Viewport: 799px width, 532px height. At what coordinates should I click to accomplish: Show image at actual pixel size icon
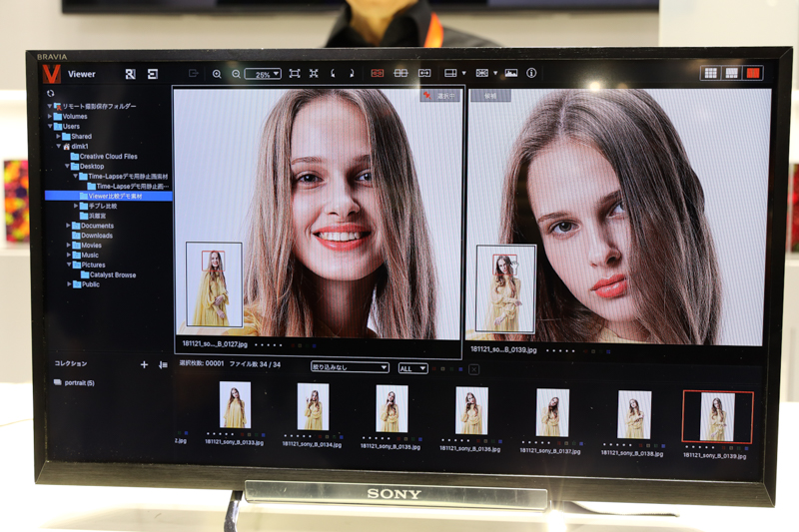tap(314, 73)
